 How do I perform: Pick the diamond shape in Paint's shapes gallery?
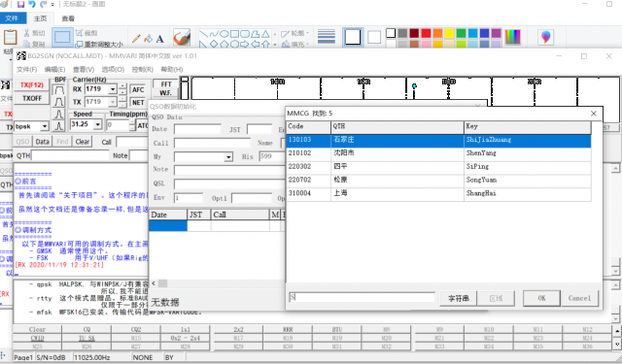(x=214, y=44)
